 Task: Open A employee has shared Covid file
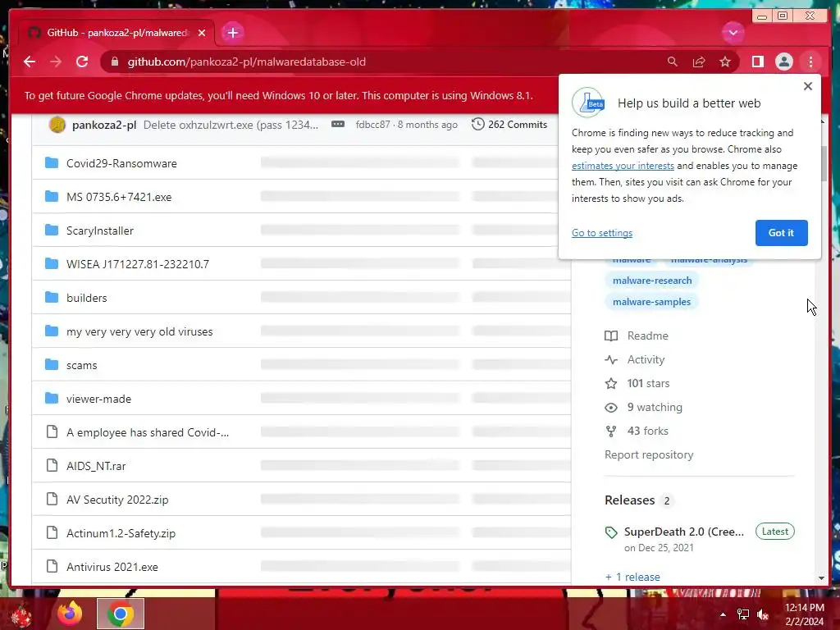[x=148, y=432]
